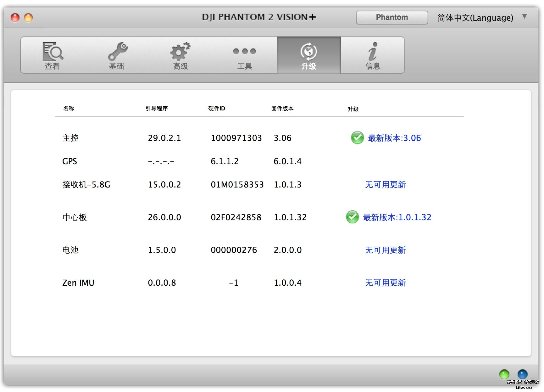Click GPS bootloader placeholder -.-.-.-
544x392 pixels.
click(x=161, y=162)
